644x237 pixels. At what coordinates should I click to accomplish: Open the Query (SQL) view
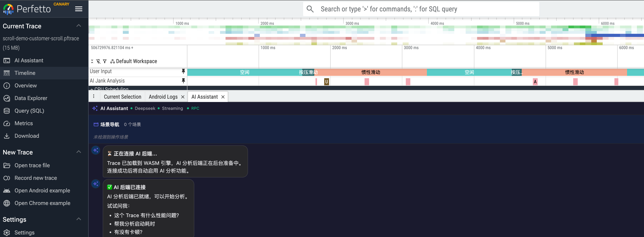29,111
